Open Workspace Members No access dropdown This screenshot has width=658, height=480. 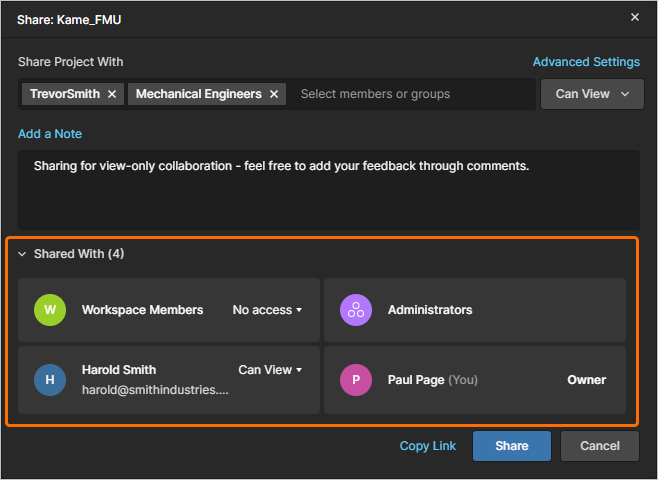click(x=267, y=310)
